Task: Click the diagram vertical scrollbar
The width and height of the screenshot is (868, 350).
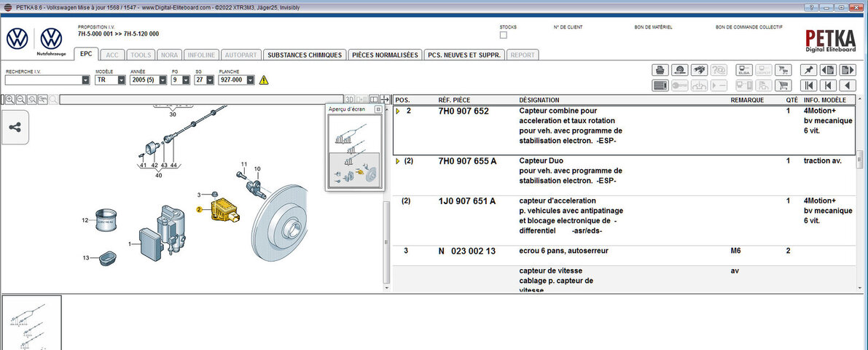Action: pyautogui.click(x=386, y=243)
